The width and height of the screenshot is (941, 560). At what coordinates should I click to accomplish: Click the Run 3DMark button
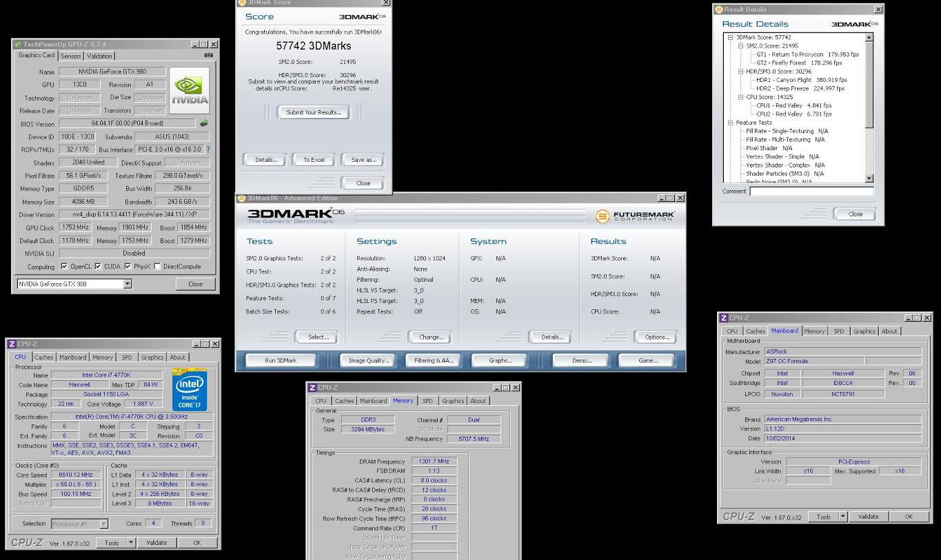click(x=281, y=360)
